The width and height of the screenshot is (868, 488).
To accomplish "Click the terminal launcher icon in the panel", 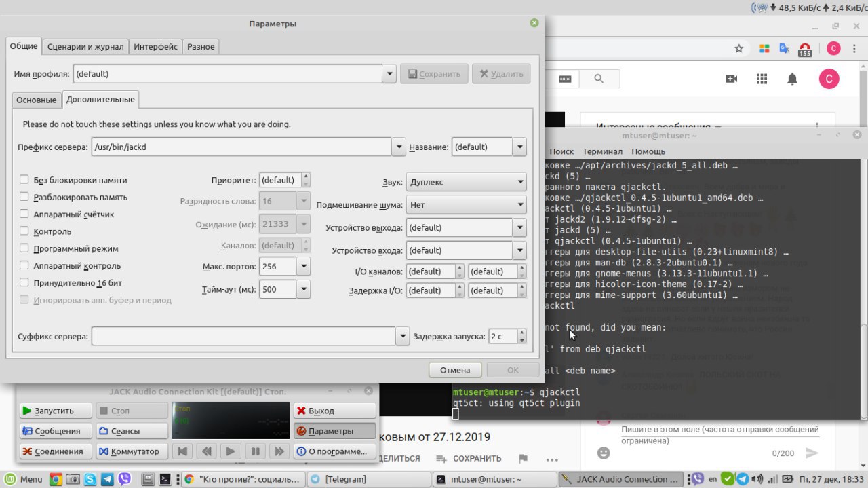I will click(x=164, y=479).
